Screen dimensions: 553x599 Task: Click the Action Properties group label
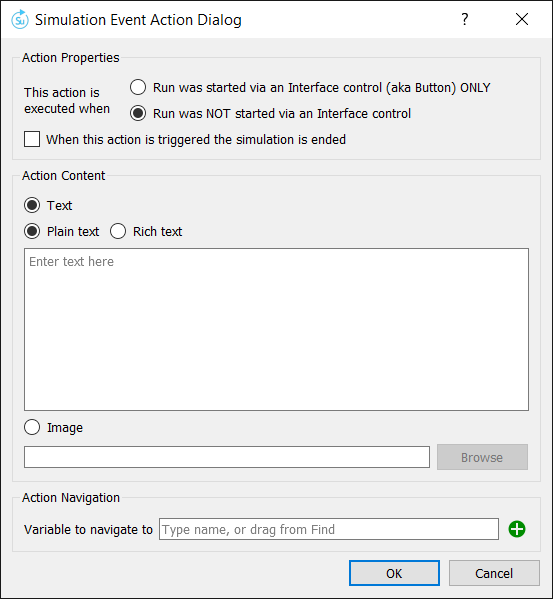(71, 58)
